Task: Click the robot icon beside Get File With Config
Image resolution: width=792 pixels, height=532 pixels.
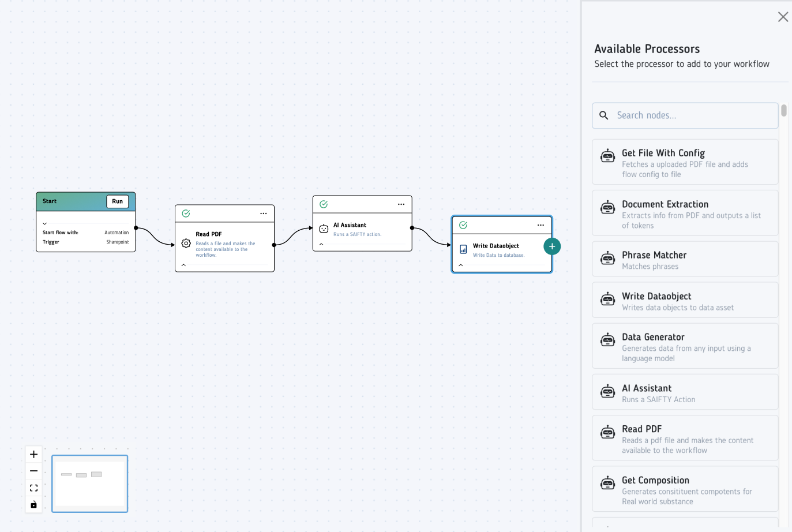Action: (x=608, y=156)
